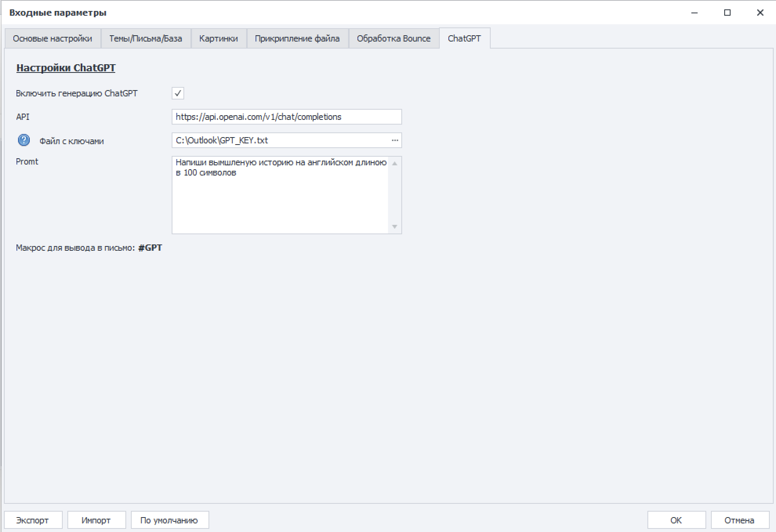Switch to 'Темы/Письма/База' tab

coord(145,38)
